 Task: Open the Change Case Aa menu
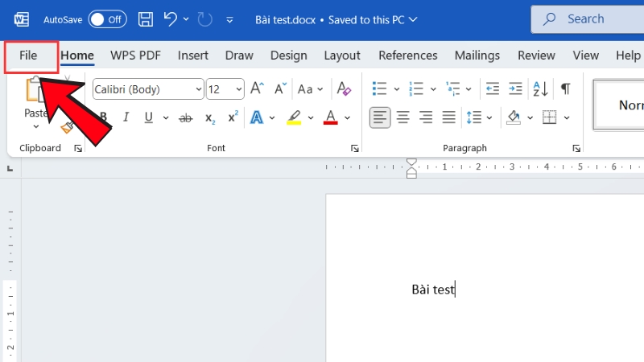click(x=310, y=89)
